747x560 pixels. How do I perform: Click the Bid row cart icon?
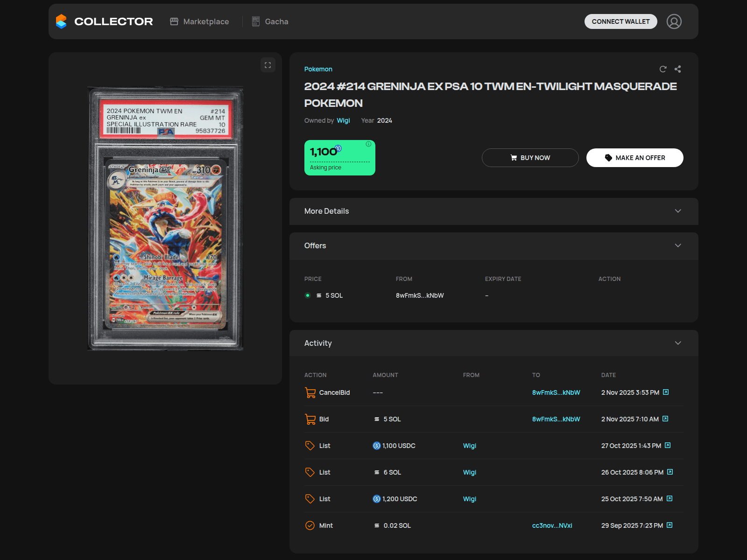310,419
